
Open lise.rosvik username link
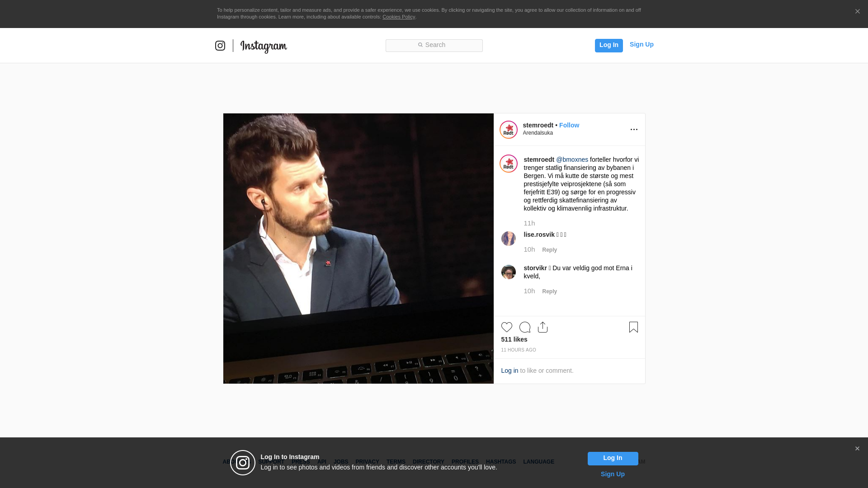pos(539,235)
